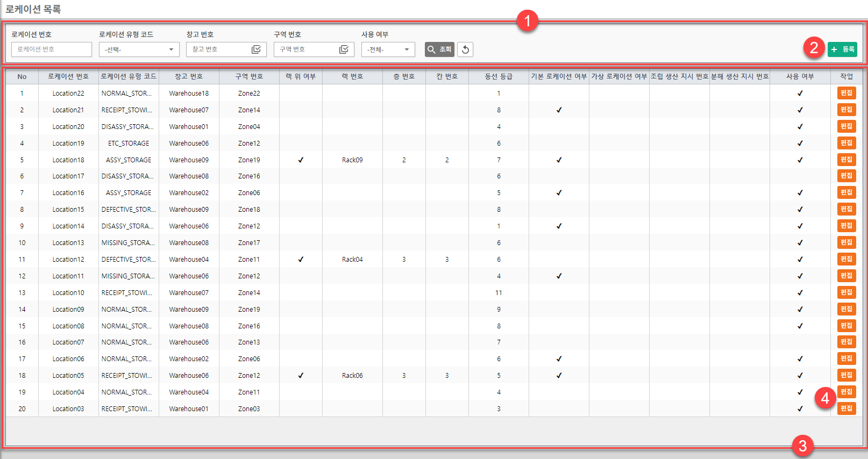Select the Location12 row cell
This screenshot has width=868, height=459.
click(x=68, y=260)
